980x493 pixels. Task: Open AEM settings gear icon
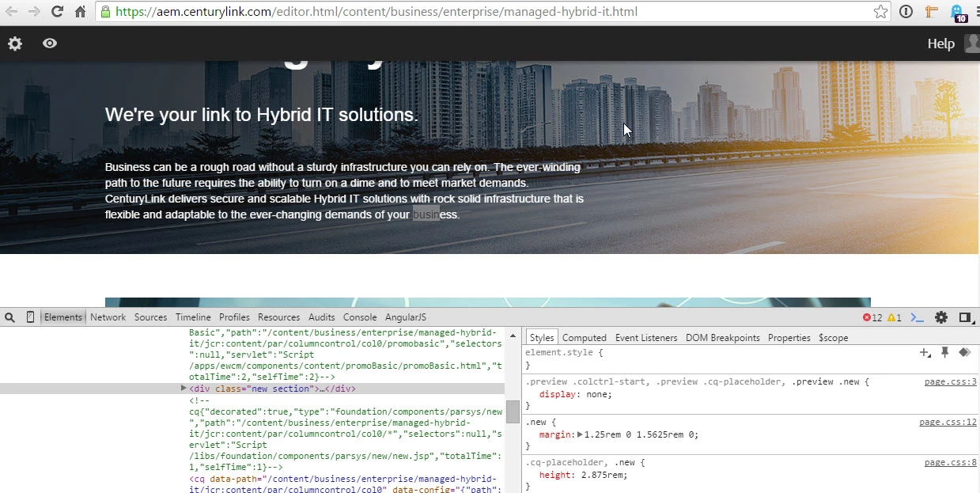coord(15,44)
